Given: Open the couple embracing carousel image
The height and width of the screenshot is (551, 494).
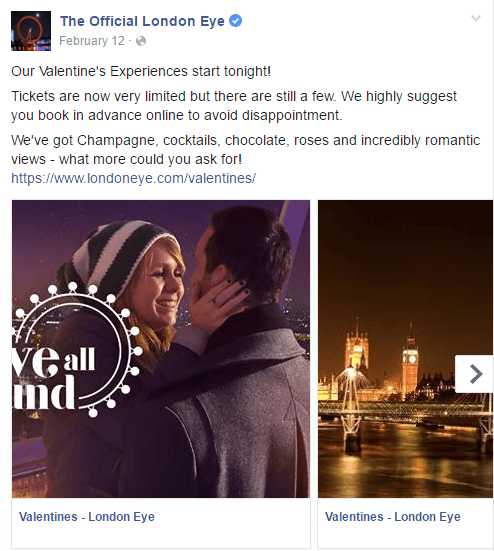Looking at the screenshot, I should point(161,349).
